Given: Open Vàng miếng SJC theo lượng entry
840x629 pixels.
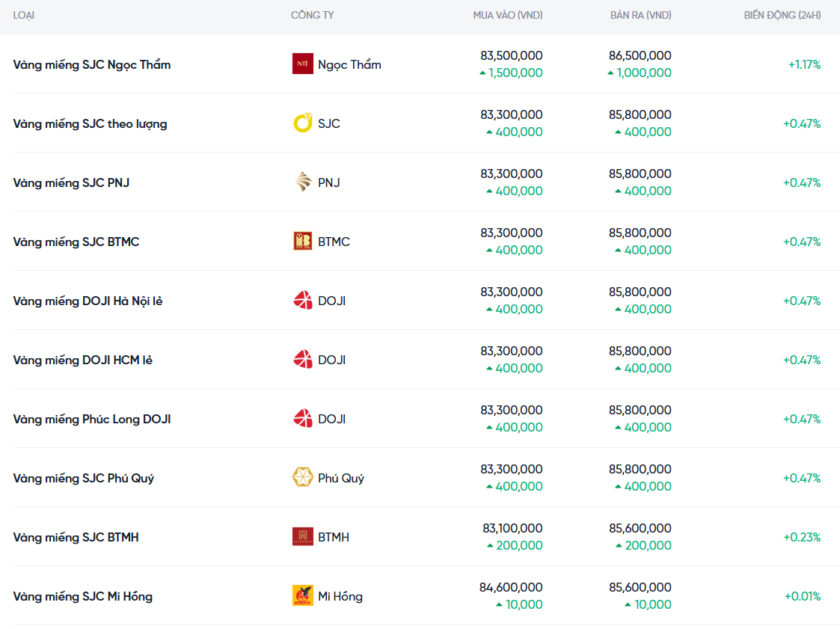Looking at the screenshot, I should (90, 123).
